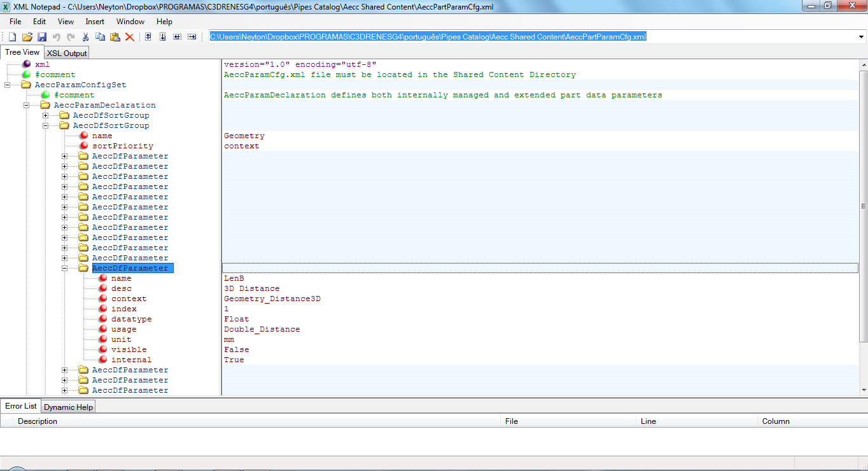This screenshot has height=471, width=868.
Task: Nudge the node down with the toolbar arrow
Action: click(x=162, y=37)
